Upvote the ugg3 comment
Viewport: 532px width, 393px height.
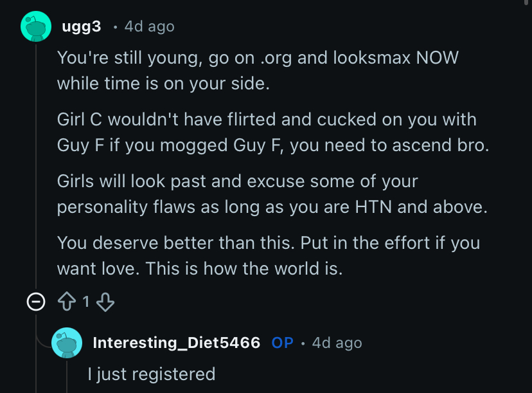coord(67,302)
